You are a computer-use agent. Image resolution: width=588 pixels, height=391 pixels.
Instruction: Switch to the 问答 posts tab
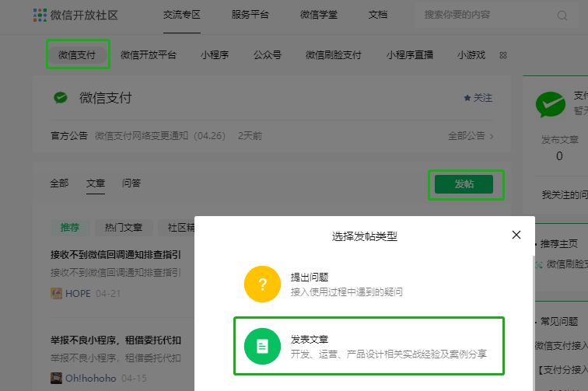(x=131, y=183)
